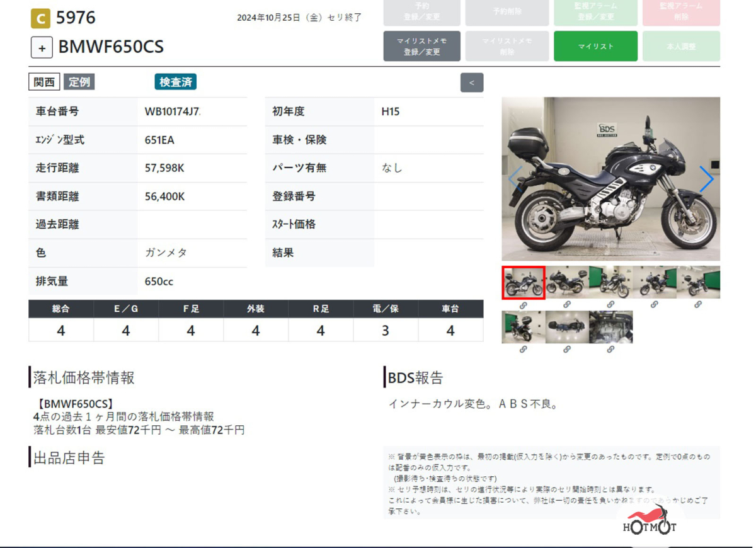Click the mileage value 57,598K
This screenshot has width=756, height=548.
click(164, 168)
